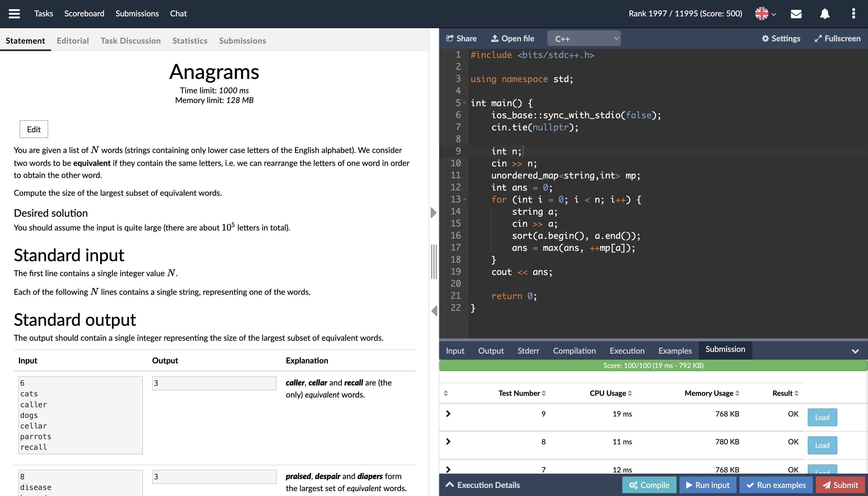868x496 pixels.
Task: Open the hamburger menu icon
Action: click(14, 13)
